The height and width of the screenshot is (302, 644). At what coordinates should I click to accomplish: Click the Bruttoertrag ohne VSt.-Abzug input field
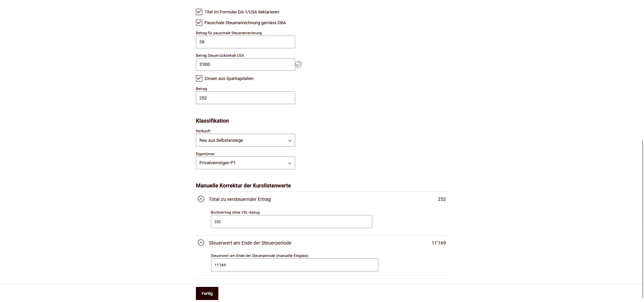click(291, 222)
